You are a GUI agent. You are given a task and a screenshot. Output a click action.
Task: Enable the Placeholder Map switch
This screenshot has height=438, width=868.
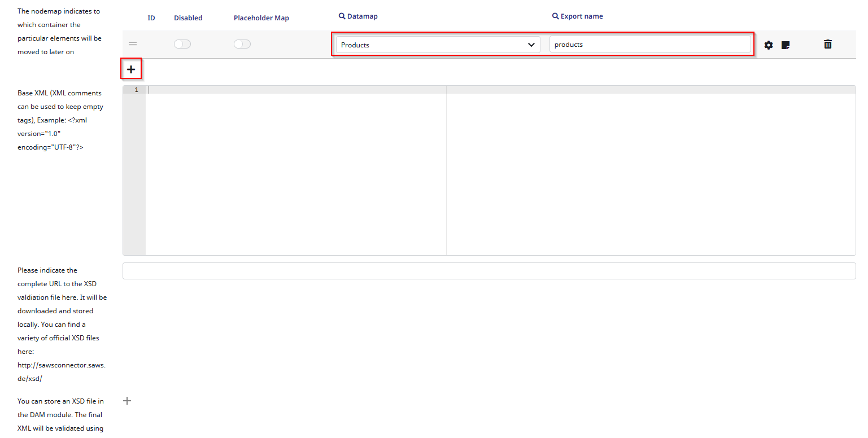coord(242,44)
